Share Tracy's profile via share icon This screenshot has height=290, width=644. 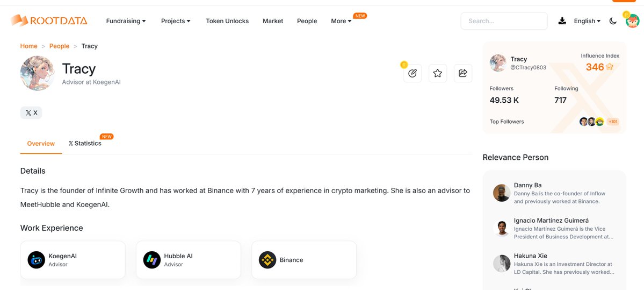tap(463, 73)
